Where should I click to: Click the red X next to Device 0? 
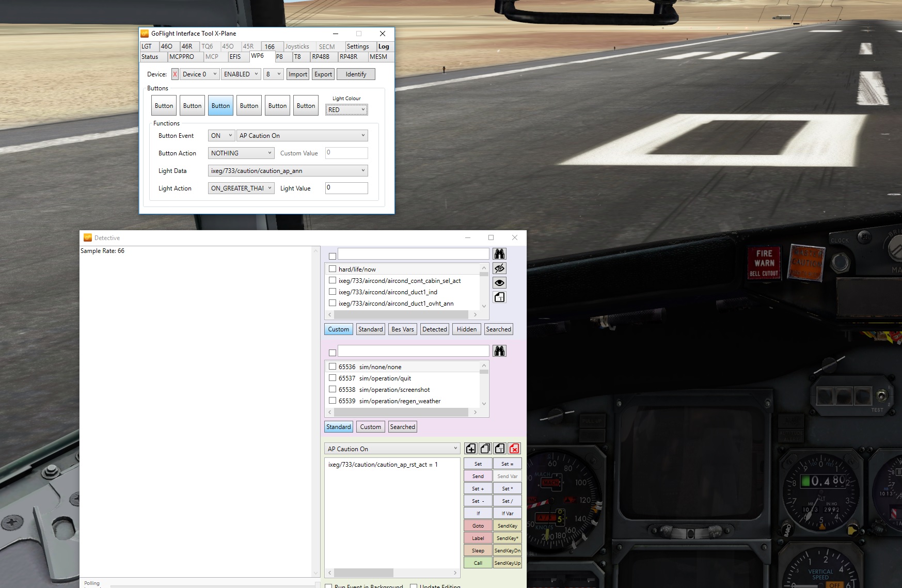click(x=175, y=74)
